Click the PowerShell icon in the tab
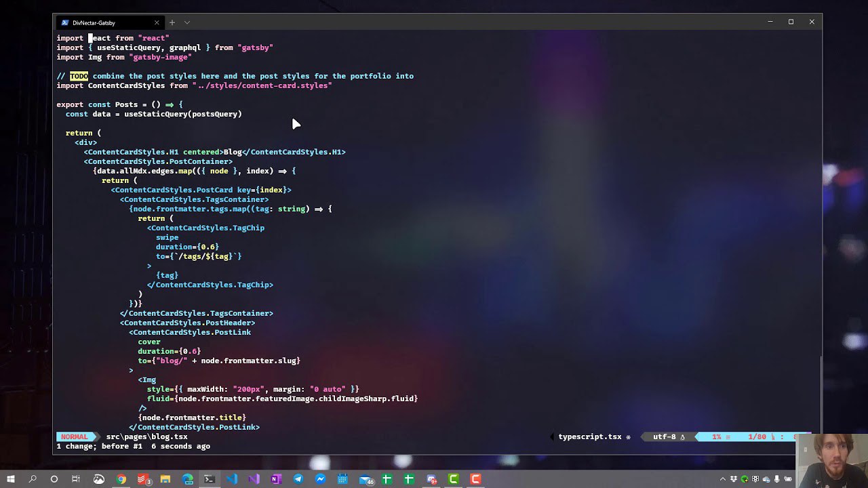 click(65, 22)
